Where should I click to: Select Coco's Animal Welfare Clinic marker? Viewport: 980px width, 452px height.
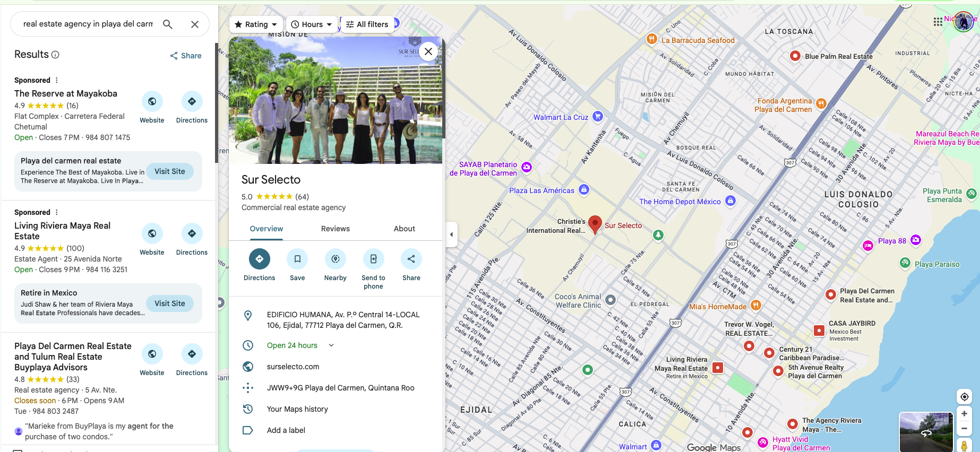pos(611,300)
